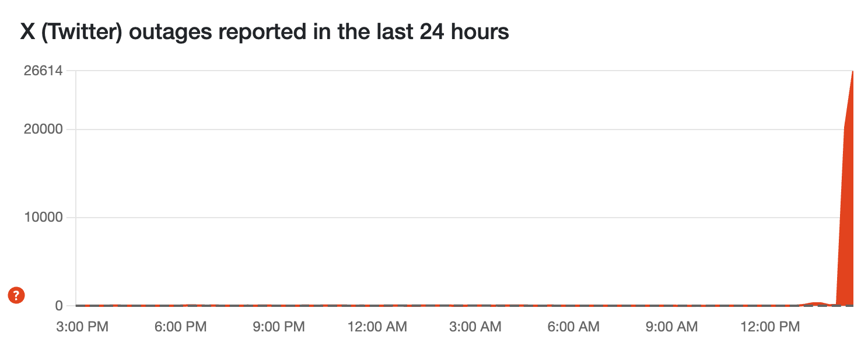Click the 10000 horizontal gridline
Screen dimensions: 868x353
coord(408,218)
